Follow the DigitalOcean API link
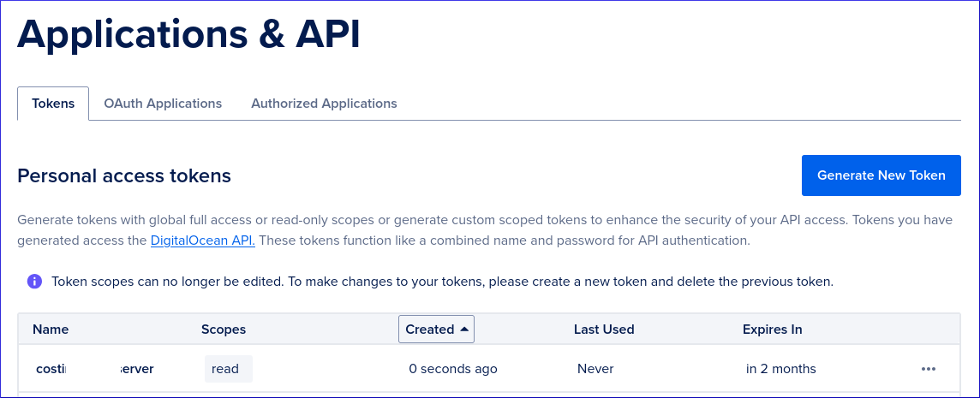 point(202,241)
